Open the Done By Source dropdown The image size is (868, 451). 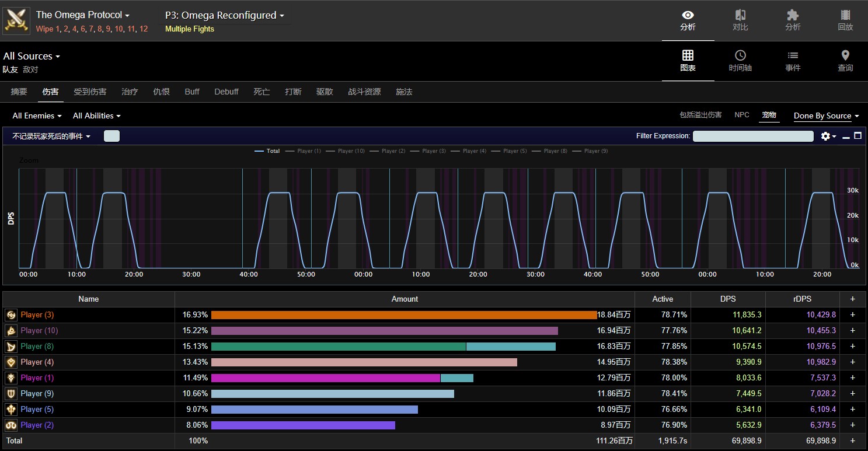click(x=826, y=116)
